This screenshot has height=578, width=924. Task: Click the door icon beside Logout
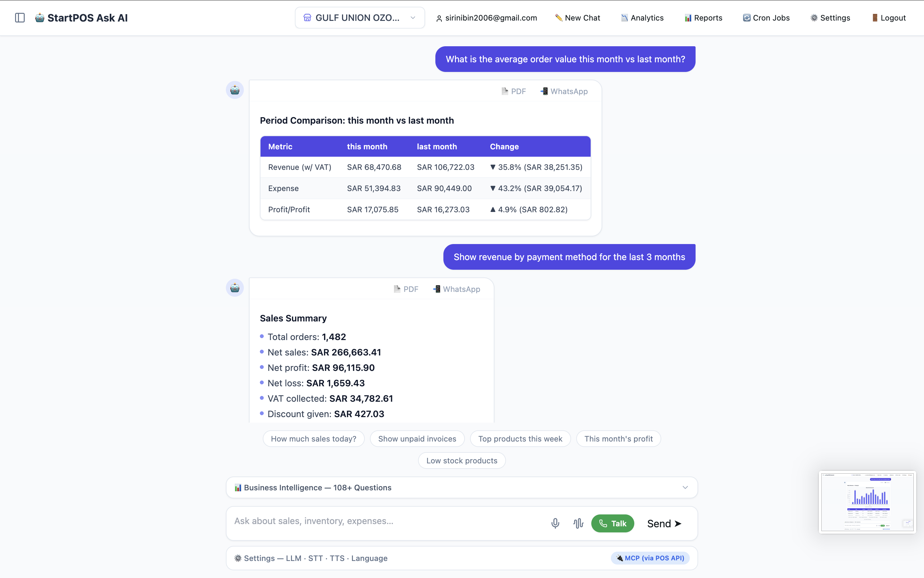[x=875, y=18]
